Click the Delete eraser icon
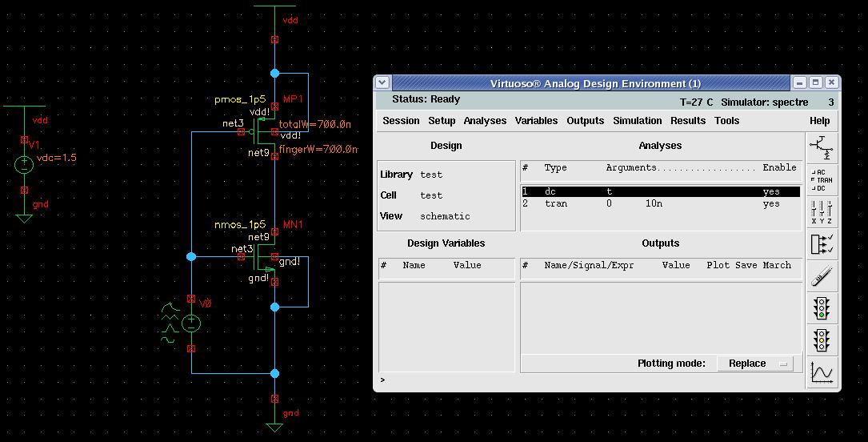Viewport: 868px width, 442px height. (x=821, y=276)
